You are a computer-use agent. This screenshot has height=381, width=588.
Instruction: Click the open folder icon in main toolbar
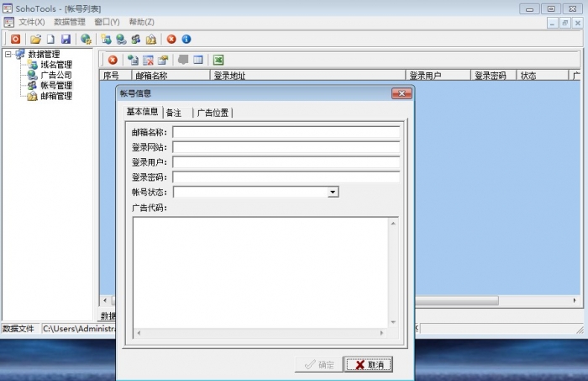(x=35, y=39)
